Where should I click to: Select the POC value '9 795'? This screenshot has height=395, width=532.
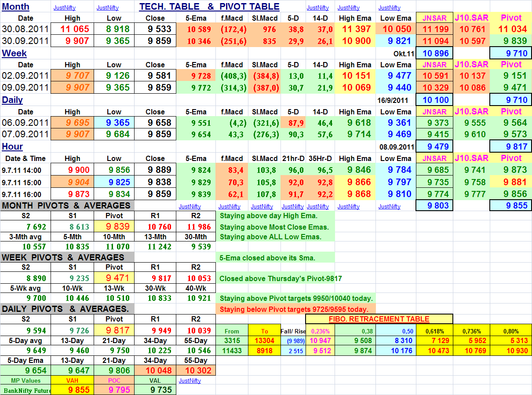pos(114,390)
